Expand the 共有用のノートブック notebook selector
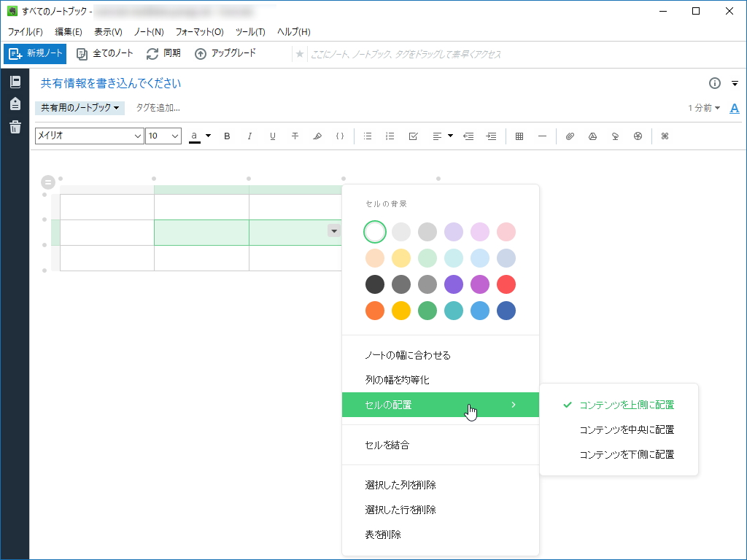 [77, 108]
